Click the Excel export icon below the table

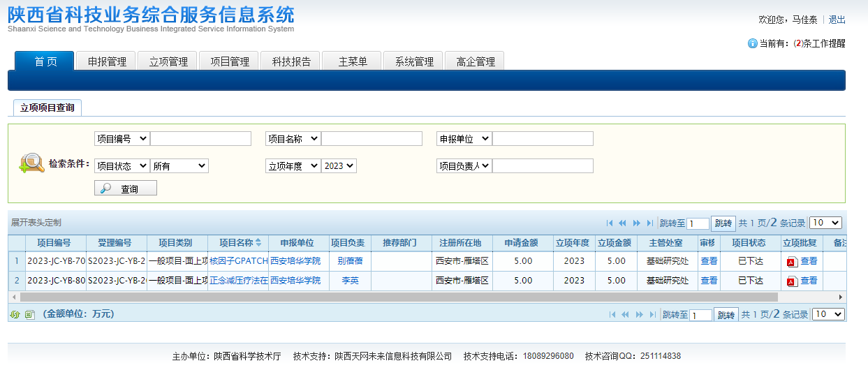[29, 314]
